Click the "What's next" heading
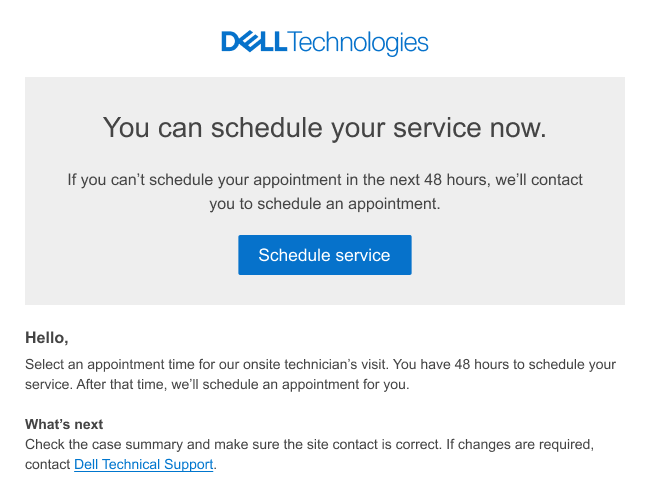Image resolution: width=650 pixels, height=496 pixels. pos(64,424)
